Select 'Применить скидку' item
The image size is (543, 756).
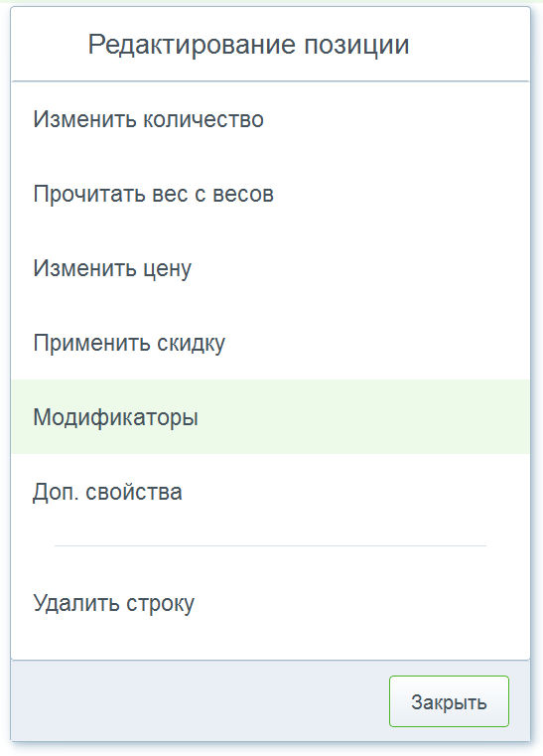coord(270,343)
